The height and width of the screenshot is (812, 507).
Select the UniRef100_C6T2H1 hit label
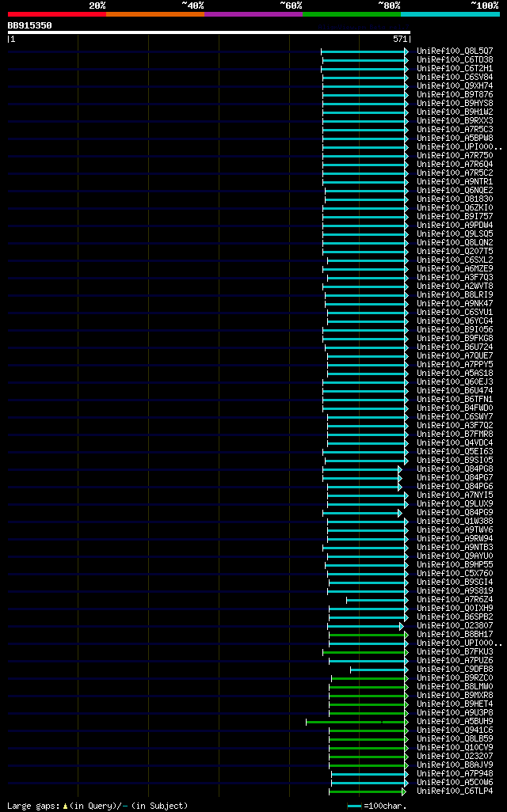coord(456,68)
